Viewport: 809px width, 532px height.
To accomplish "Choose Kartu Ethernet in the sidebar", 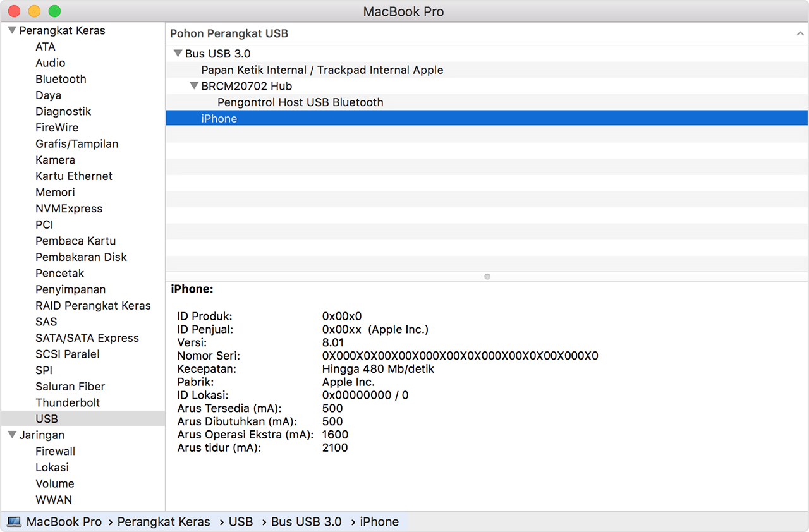I will point(74,176).
